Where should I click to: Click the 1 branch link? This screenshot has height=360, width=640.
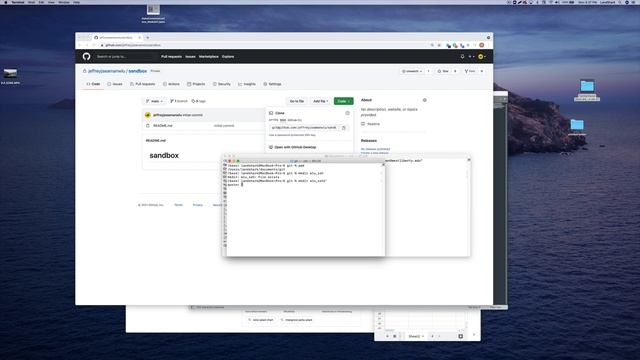click(179, 101)
